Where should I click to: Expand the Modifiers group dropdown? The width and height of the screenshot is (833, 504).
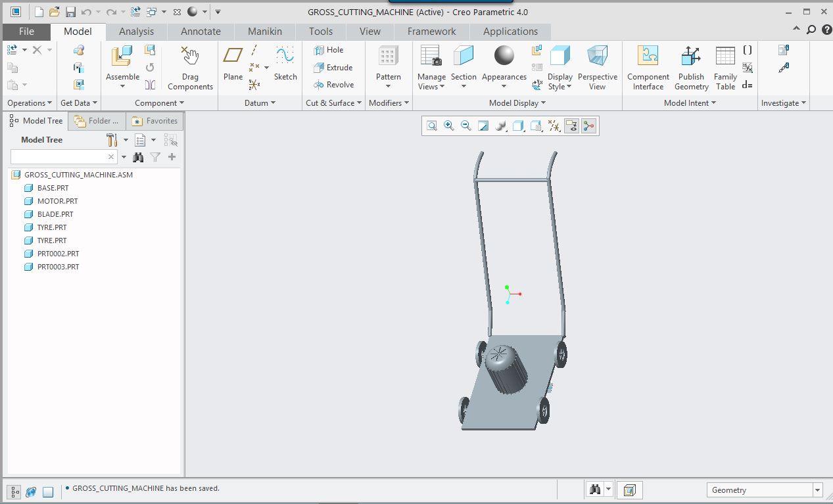point(389,103)
